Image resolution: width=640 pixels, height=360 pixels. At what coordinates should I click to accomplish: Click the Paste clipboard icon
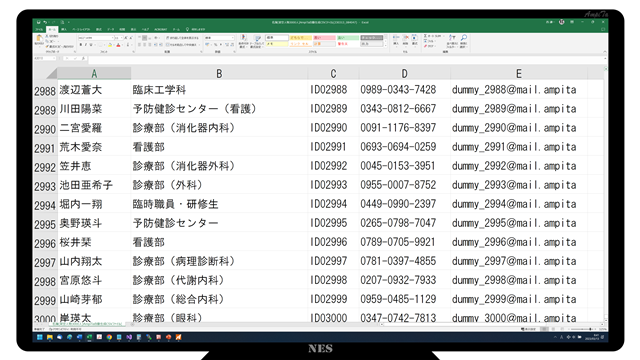coord(40,38)
